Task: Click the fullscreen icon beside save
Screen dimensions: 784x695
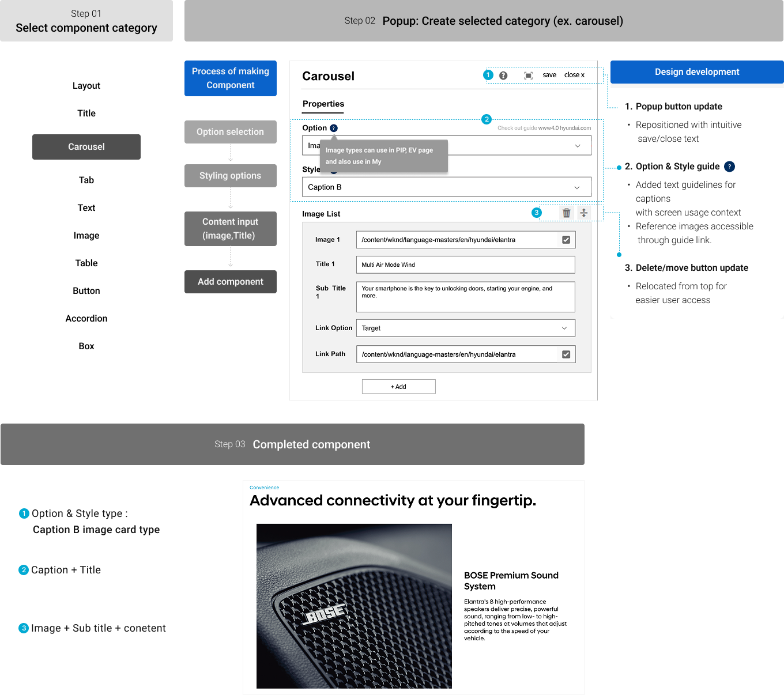Action: click(528, 75)
